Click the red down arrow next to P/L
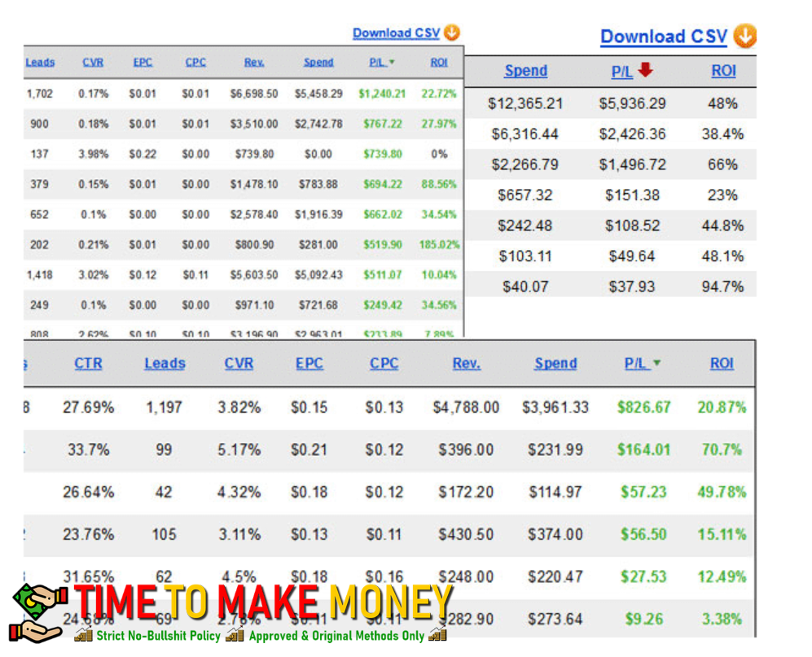 tap(646, 71)
